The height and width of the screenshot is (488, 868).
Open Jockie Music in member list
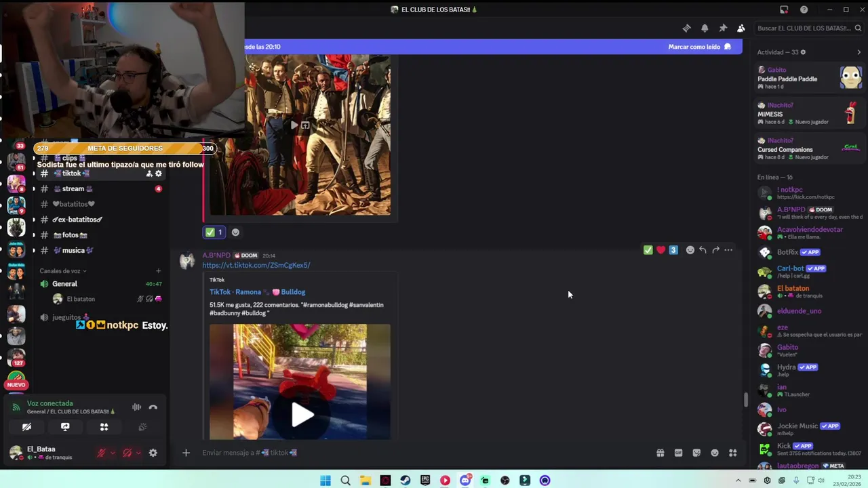[810, 429]
